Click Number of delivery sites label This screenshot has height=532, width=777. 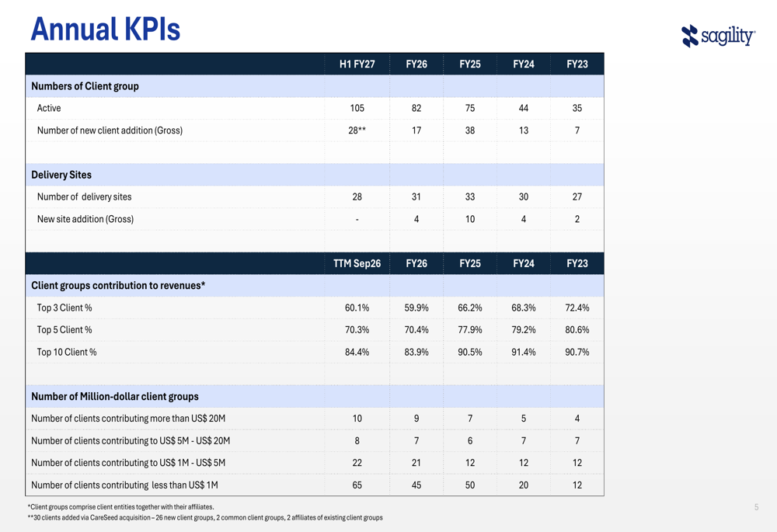84,196
